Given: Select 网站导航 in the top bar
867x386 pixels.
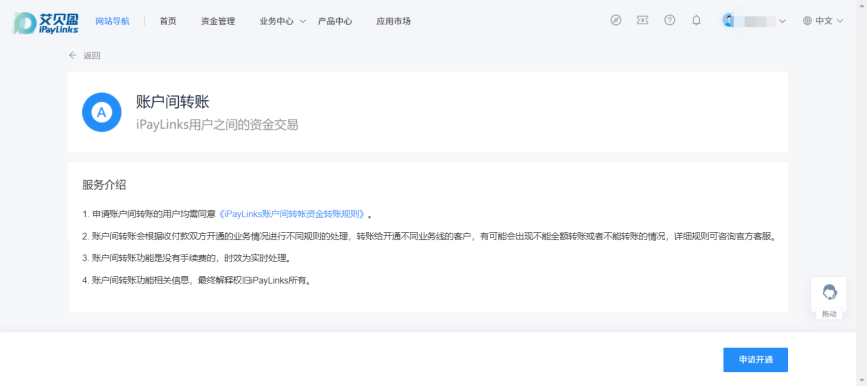Looking at the screenshot, I should (113, 21).
